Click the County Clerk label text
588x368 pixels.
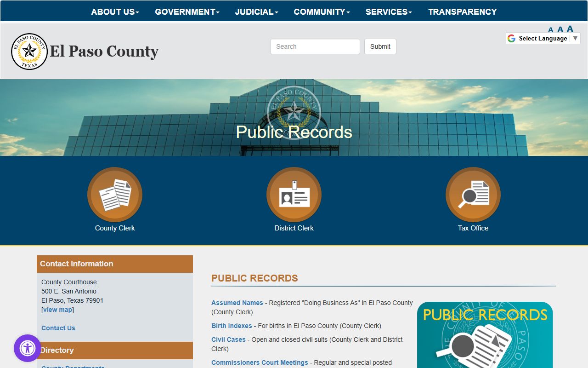[115, 228]
